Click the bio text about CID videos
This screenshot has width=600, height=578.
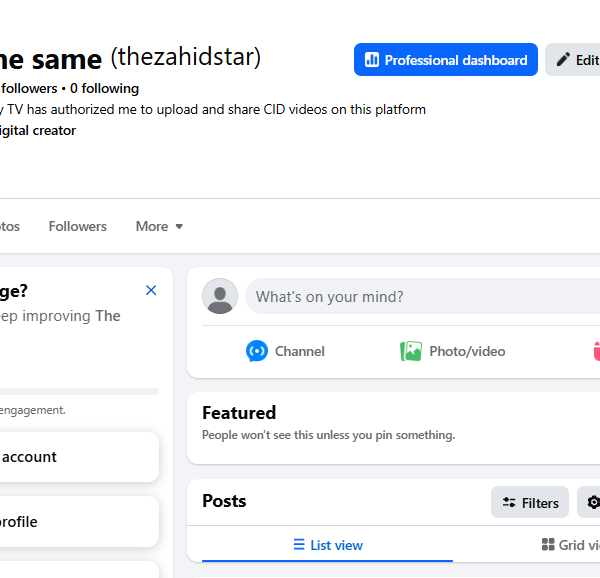pyautogui.click(x=213, y=109)
